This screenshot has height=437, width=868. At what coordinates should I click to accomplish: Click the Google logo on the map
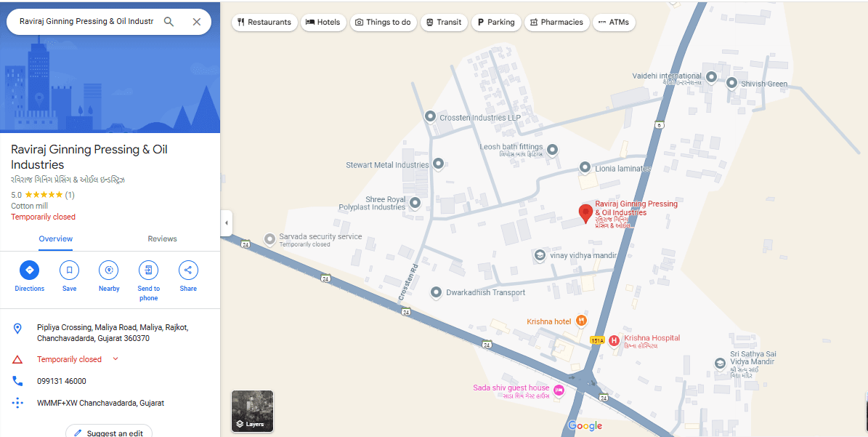click(585, 426)
